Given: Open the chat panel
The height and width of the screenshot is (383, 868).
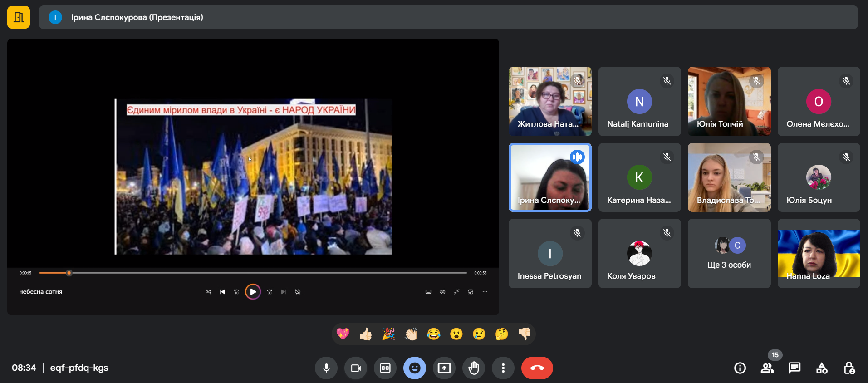Looking at the screenshot, I should (794, 368).
